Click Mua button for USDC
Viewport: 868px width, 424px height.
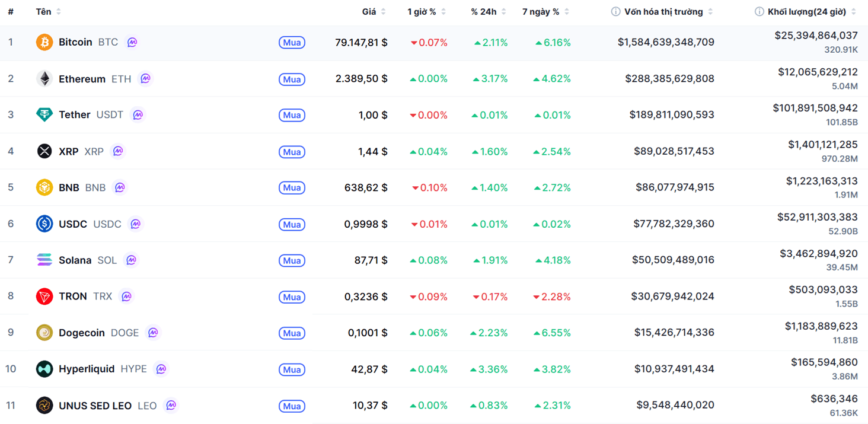[x=292, y=224]
